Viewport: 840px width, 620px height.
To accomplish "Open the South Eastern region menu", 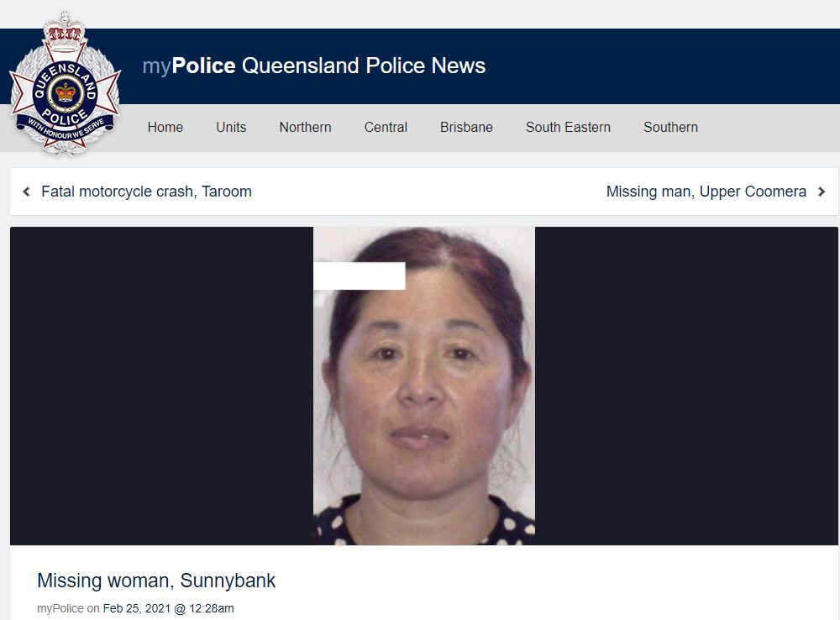I will coord(568,128).
